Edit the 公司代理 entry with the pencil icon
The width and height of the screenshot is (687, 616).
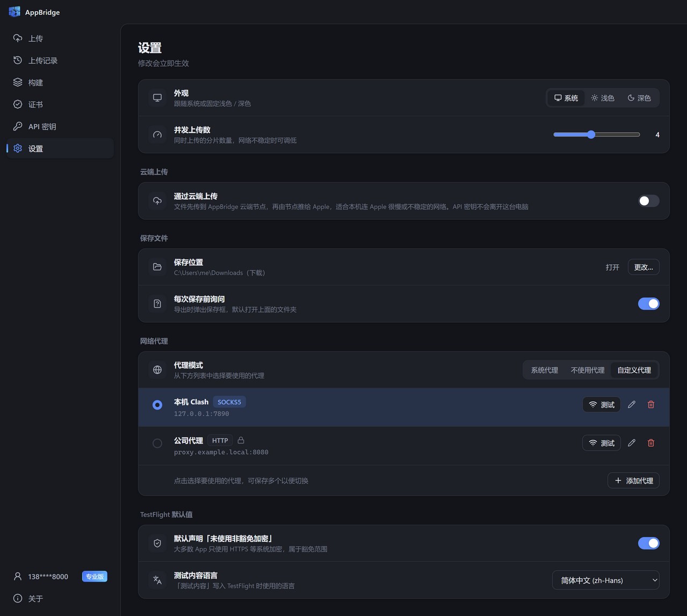pos(632,443)
